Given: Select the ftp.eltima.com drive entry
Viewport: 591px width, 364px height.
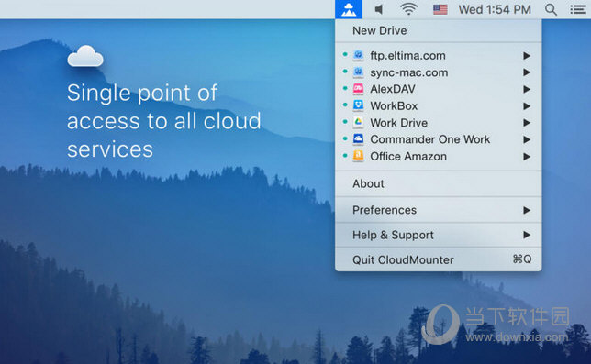Looking at the screenshot, I should [439, 55].
